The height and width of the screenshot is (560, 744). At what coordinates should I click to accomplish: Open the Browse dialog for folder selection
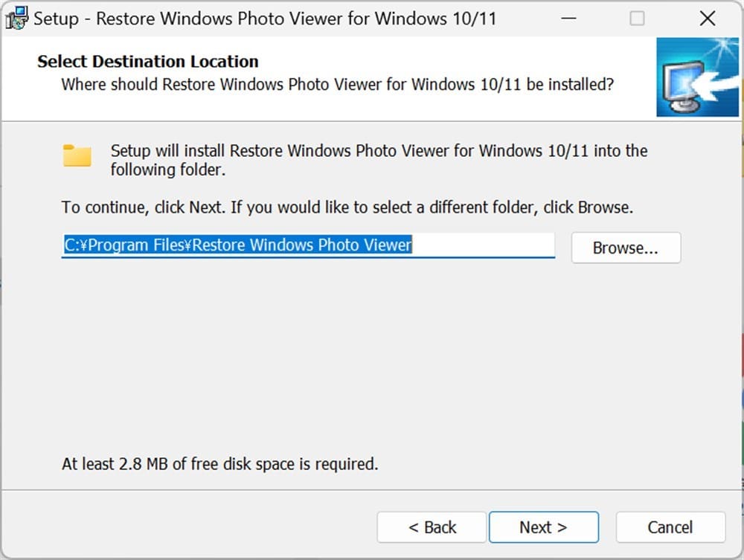pyautogui.click(x=626, y=248)
